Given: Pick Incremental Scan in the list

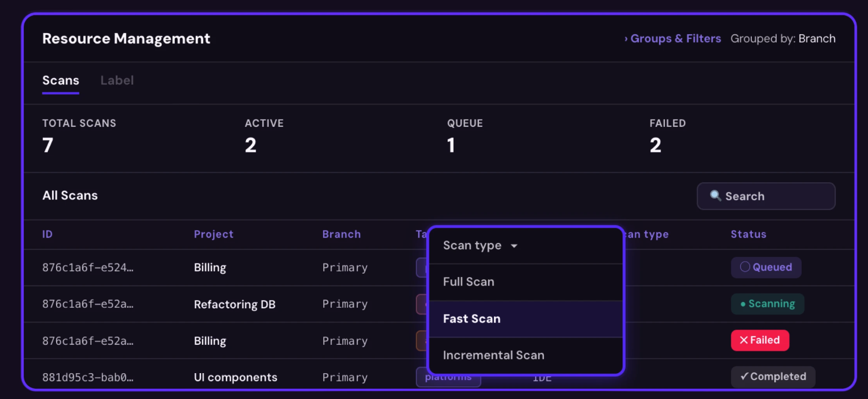Looking at the screenshot, I should 525,355.
